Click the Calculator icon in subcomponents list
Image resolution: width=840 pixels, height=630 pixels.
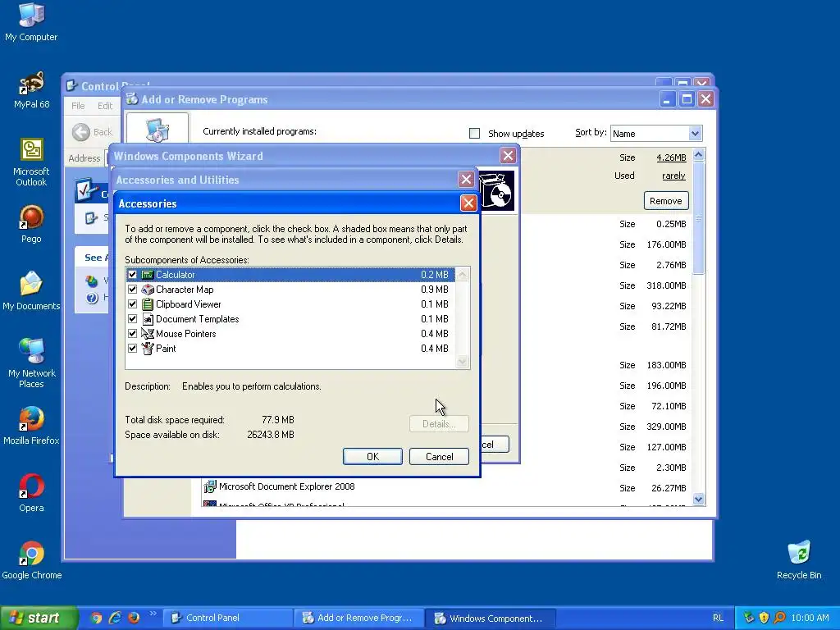click(x=148, y=275)
